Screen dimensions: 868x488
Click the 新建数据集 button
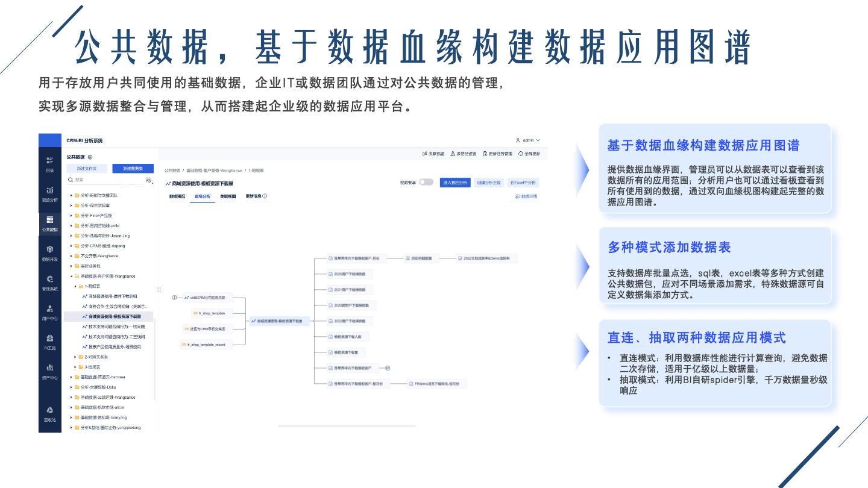pos(133,168)
